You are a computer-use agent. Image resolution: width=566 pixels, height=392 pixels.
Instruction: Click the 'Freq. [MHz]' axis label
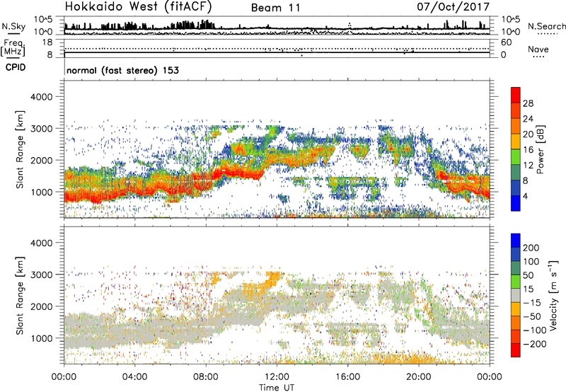tap(13, 48)
